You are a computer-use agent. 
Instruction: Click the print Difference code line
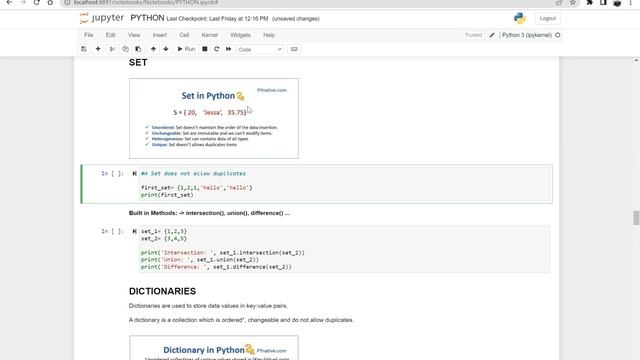pos(216,267)
